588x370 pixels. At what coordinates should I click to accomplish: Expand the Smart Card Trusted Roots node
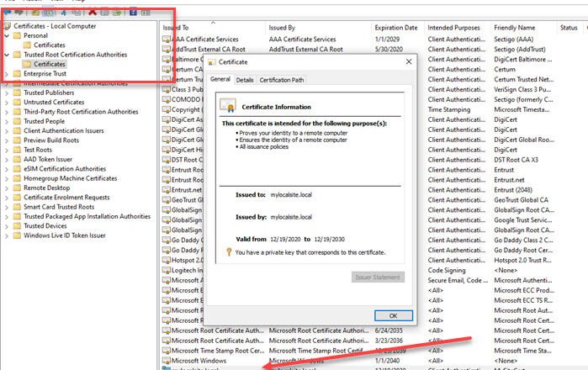(x=7, y=207)
